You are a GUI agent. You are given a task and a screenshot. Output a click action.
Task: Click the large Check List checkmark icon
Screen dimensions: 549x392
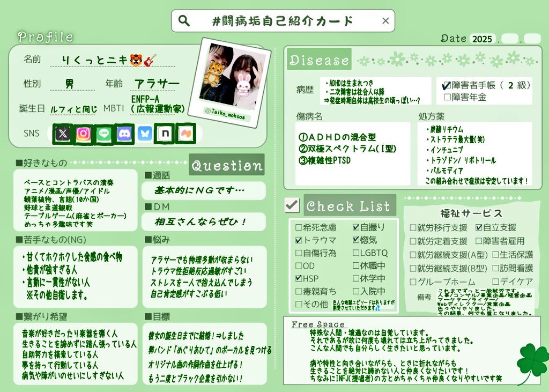292,205
